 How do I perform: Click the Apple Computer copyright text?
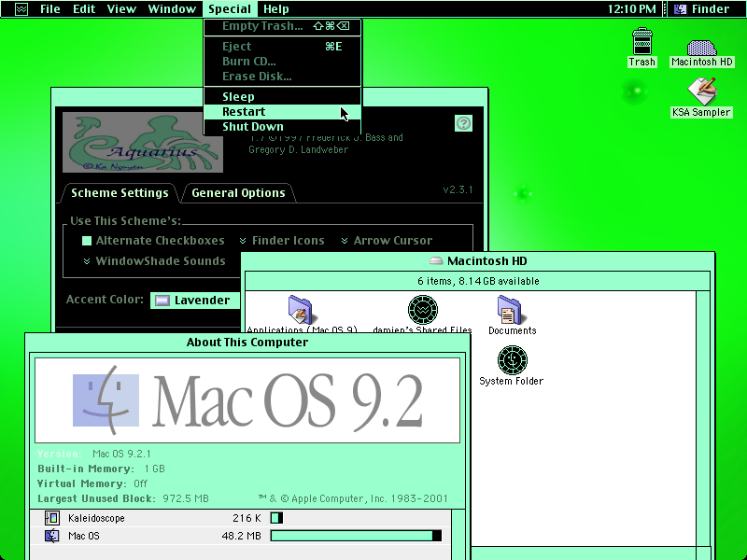pyautogui.click(x=353, y=498)
